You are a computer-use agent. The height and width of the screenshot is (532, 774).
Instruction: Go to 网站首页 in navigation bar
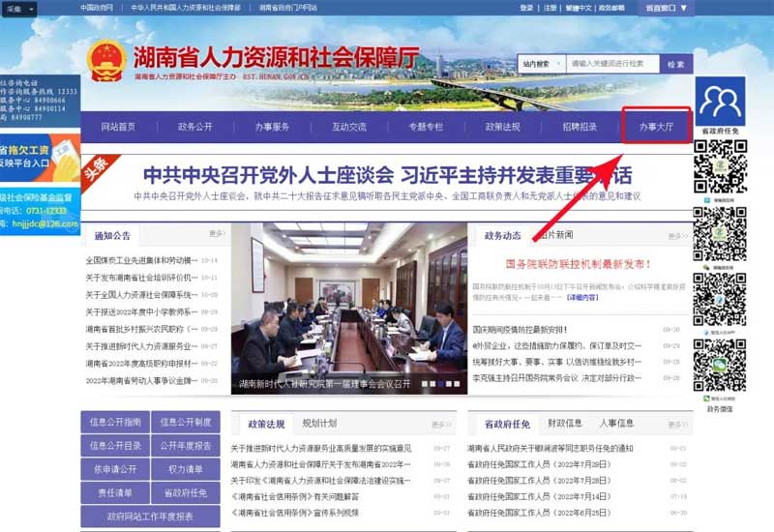pyautogui.click(x=118, y=127)
